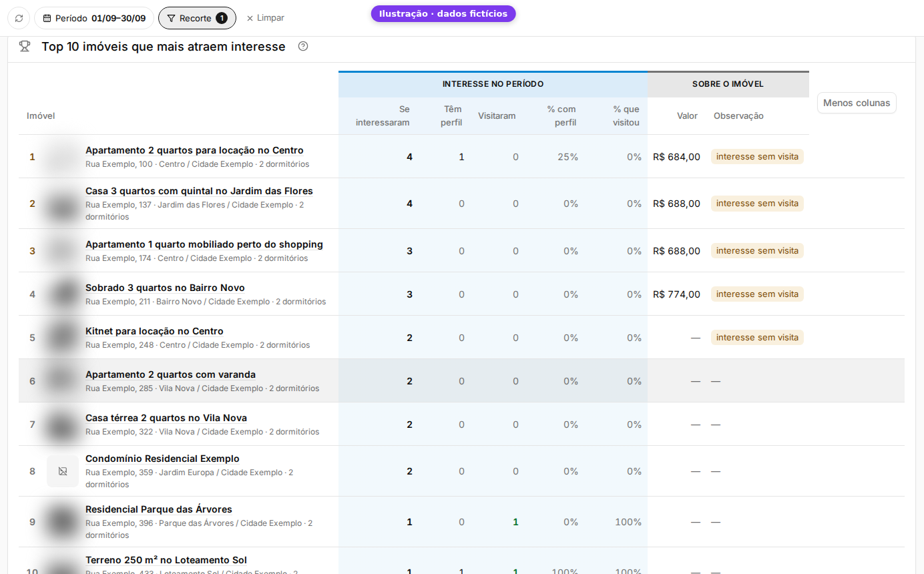Click the refresh icon button
The image size is (924, 574).
pos(19,18)
